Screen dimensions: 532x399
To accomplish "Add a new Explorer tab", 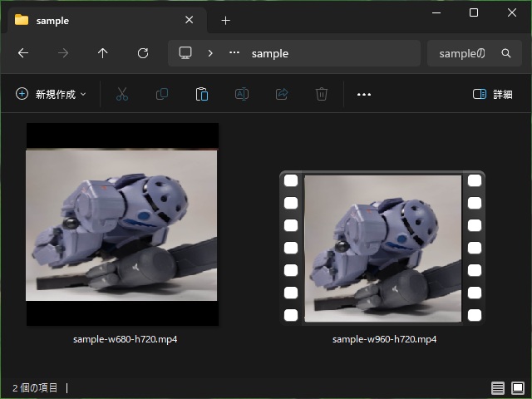I will click(x=225, y=20).
